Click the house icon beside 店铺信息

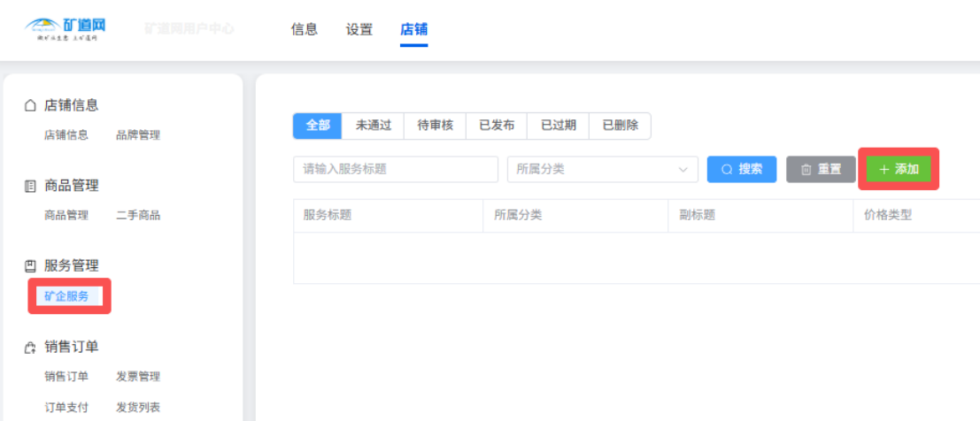tap(30, 105)
